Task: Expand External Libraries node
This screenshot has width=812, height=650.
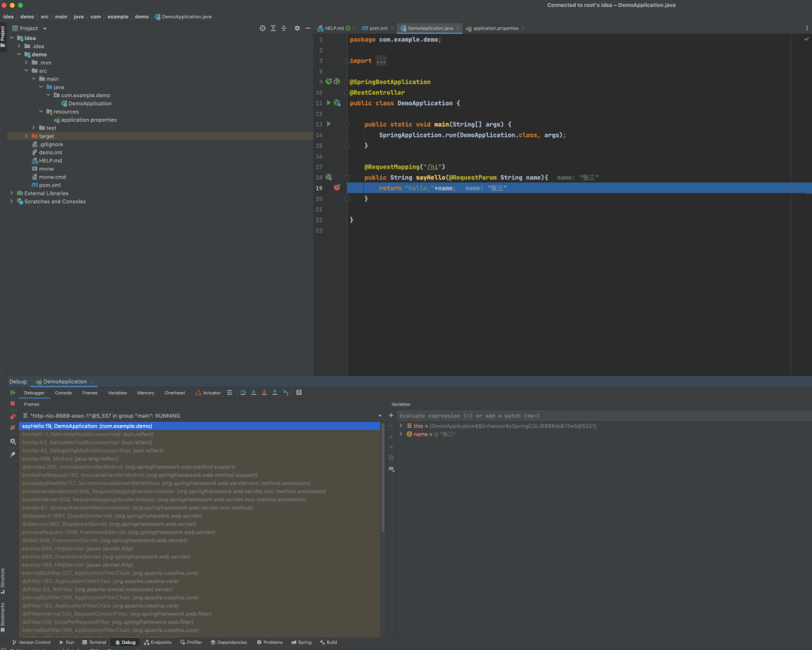Action: [12, 193]
